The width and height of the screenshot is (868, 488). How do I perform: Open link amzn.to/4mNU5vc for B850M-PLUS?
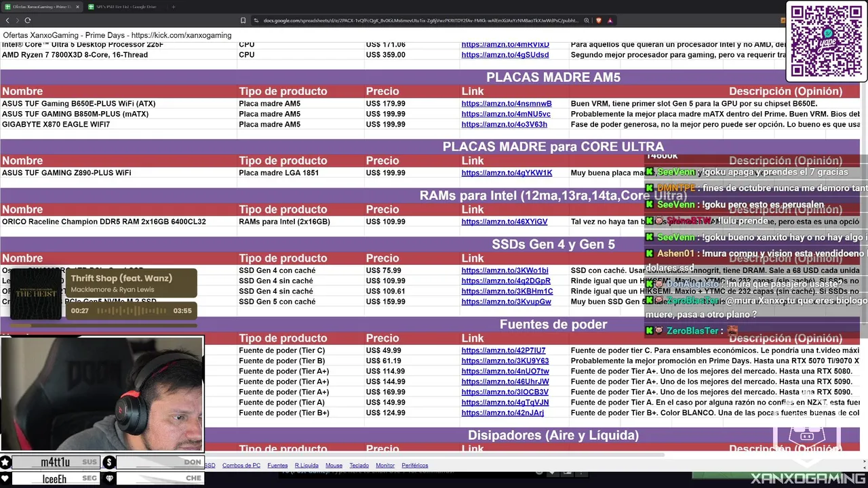[x=506, y=114]
